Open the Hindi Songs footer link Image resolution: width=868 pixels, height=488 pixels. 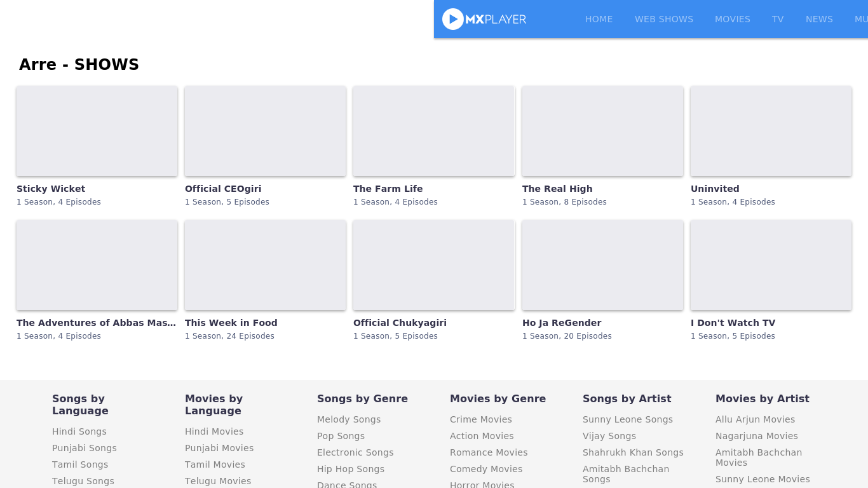tap(79, 431)
